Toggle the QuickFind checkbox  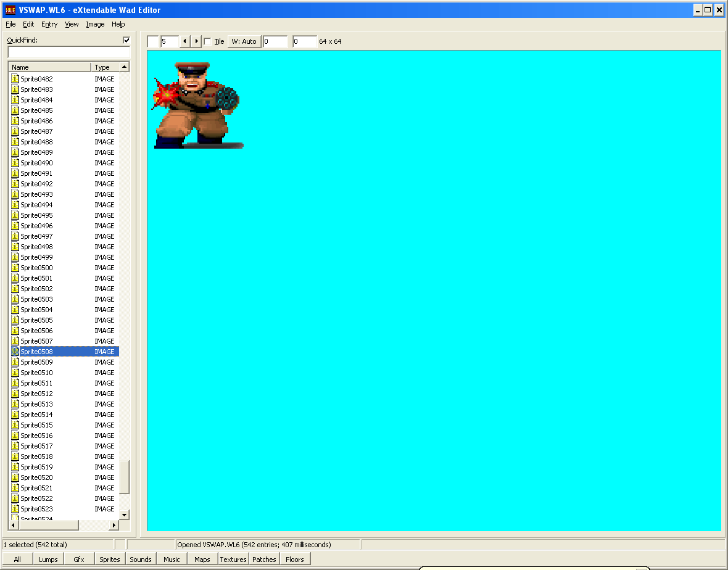(x=126, y=40)
